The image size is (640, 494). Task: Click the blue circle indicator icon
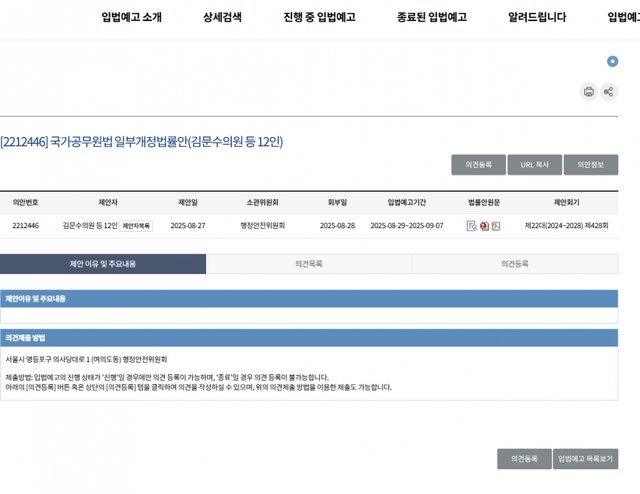pyautogui.click(x=612, y=62)
